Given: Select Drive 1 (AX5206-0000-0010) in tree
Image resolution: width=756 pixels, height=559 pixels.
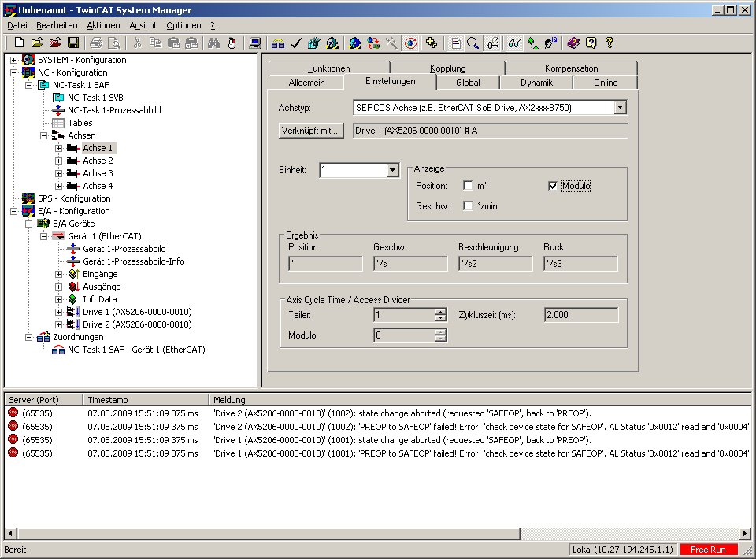Looking at the screenshot, I should tap(137, 312).
